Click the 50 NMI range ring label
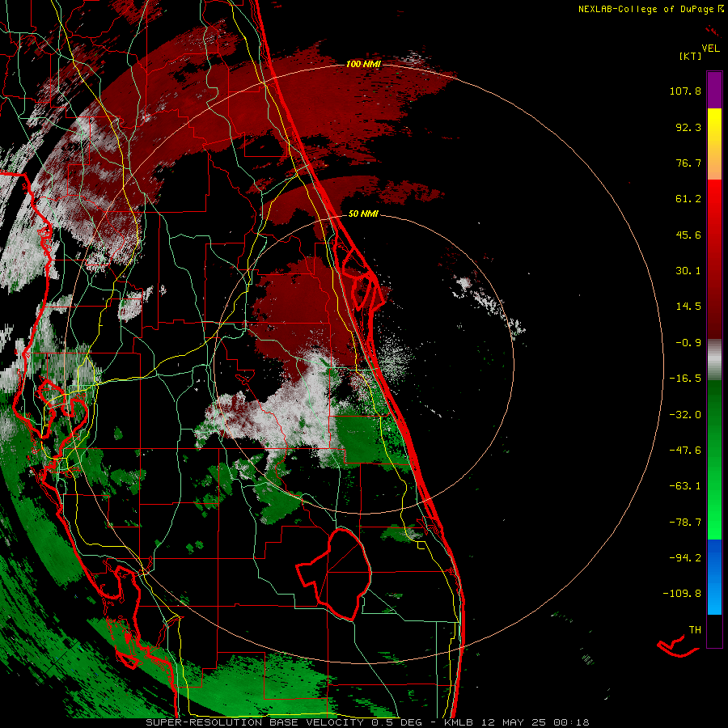728x728 pixels. [x=363, y=214]
